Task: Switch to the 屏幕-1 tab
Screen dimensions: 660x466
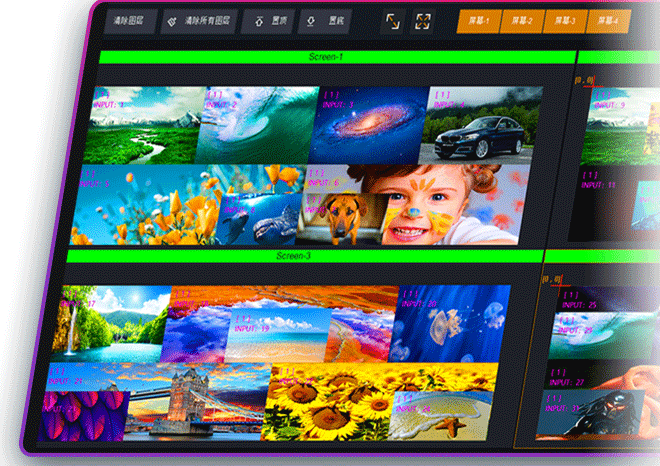Action: coord(479,21)
